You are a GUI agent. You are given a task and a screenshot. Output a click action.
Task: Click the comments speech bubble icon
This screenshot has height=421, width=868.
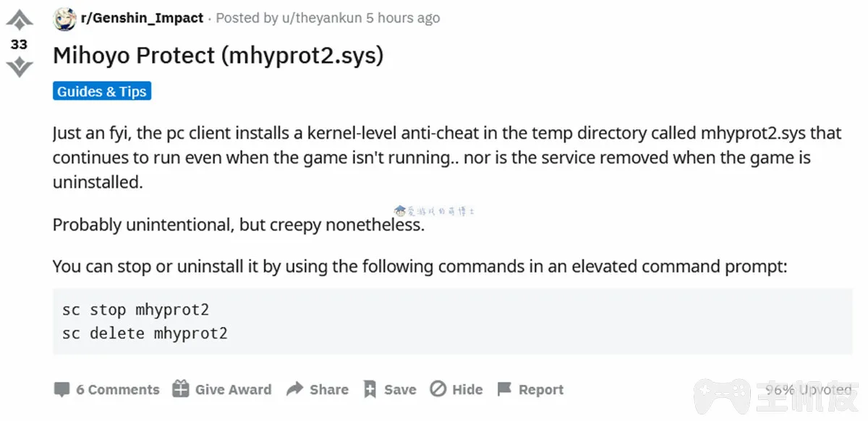point(62,389)
